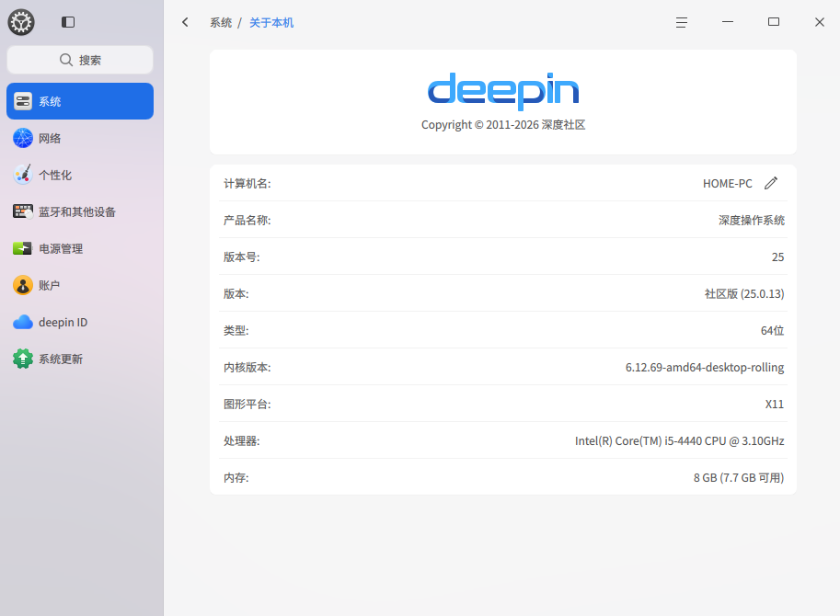
Task: Click the 账户 user icon
Action: pos(23,285)
